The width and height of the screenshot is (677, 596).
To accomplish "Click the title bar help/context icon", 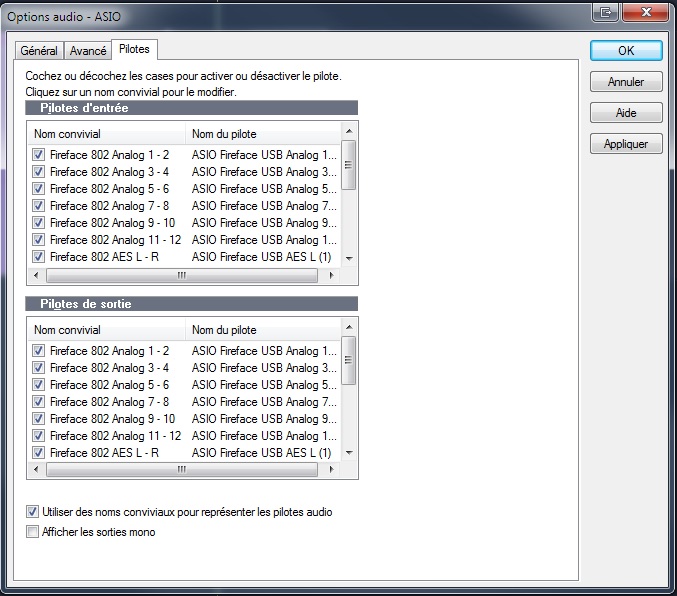I will tap(606, 12).
